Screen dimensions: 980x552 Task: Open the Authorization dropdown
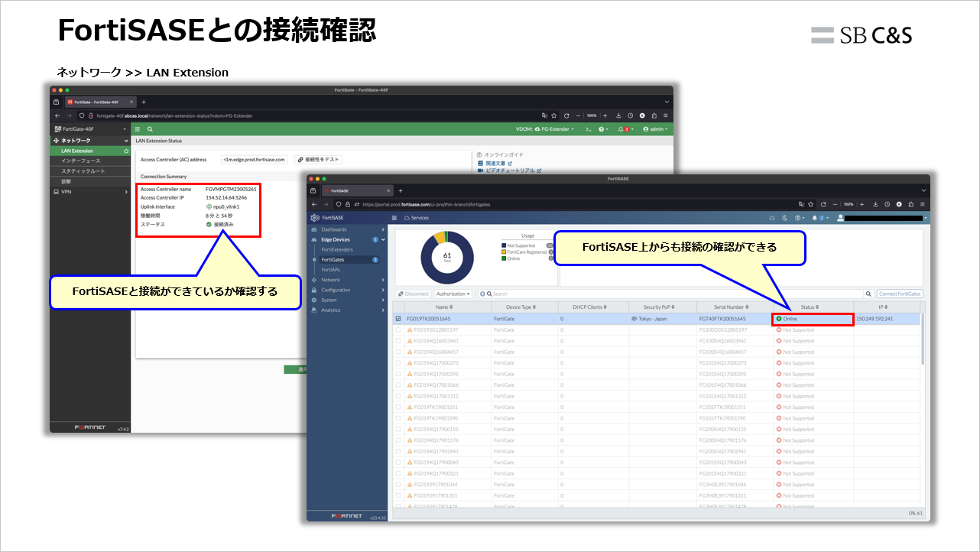click(453, 294)
